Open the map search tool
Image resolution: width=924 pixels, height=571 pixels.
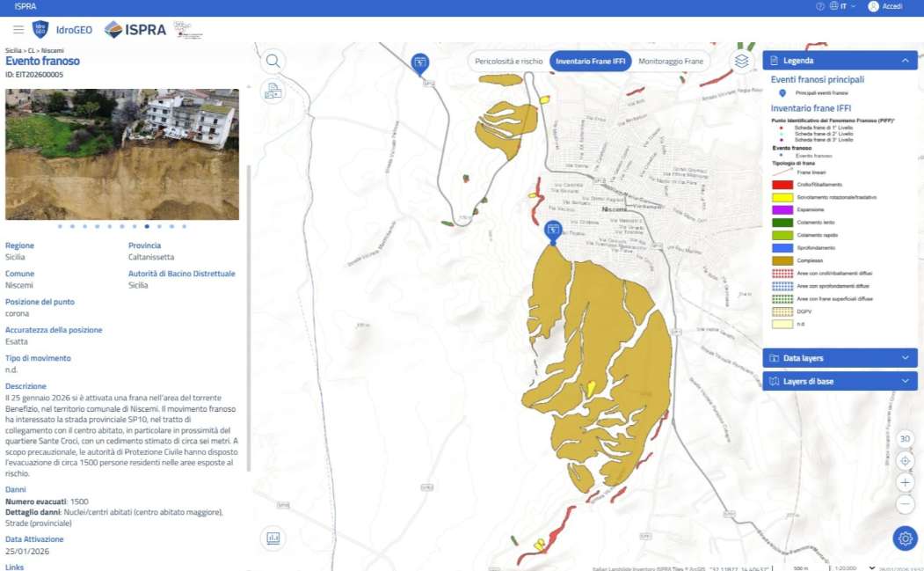(x=273, y=62)
